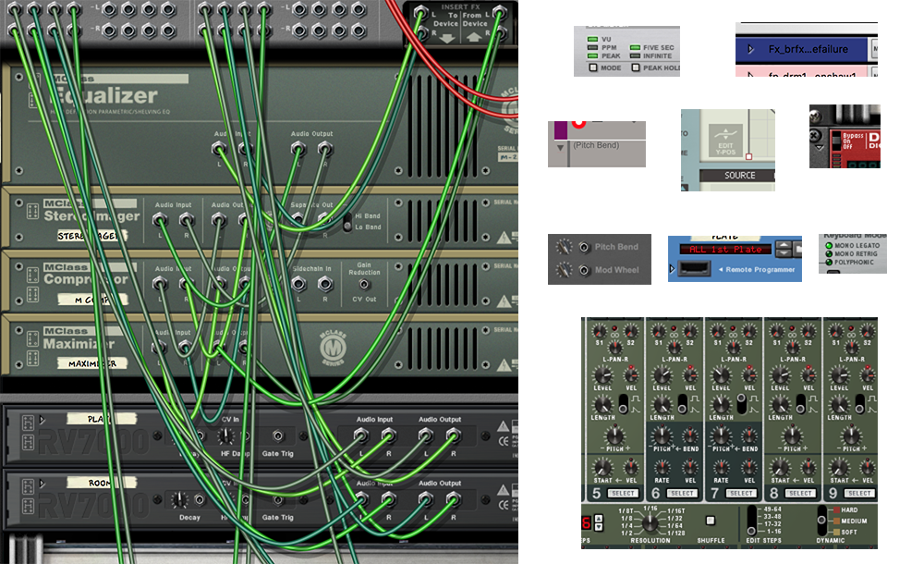This screenshot has height=564, width=924.
Task: Click Insert FX To Device L jack
Action: point(420,12)
